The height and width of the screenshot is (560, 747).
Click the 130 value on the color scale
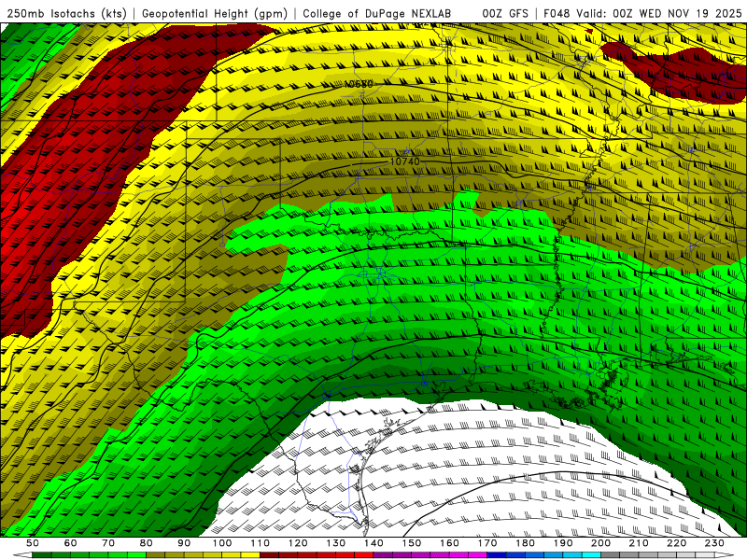click(335, 543)
